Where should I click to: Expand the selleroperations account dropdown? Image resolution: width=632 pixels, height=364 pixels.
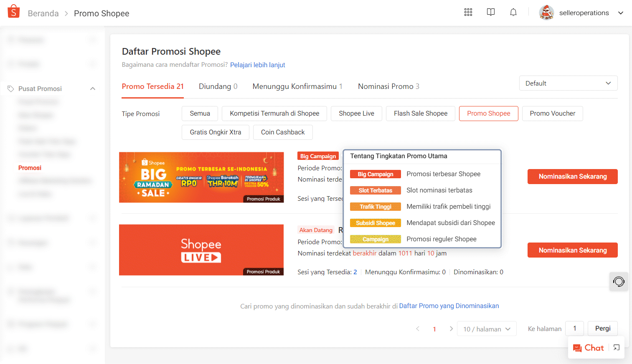(621, 13)
